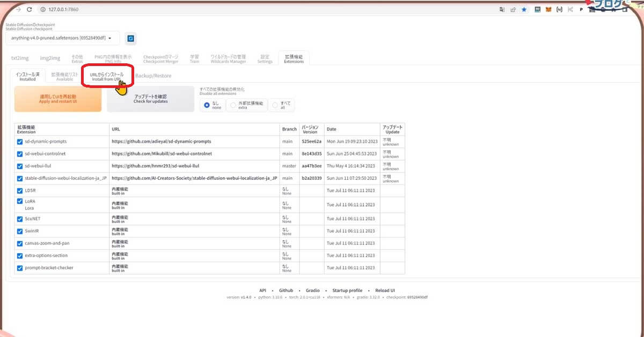
Task: Open the Reload UI footer link
Action: click(385, 290)
